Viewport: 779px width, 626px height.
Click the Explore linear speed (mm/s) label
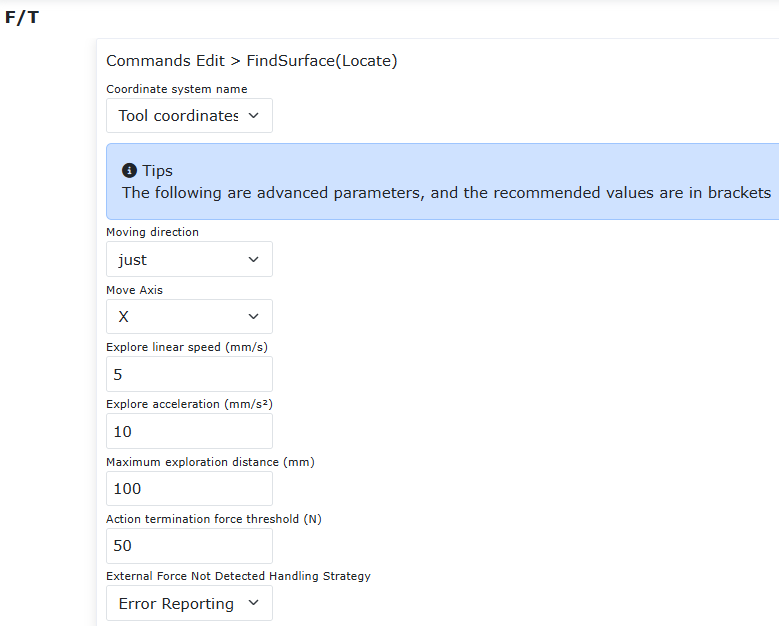point(187,347)
